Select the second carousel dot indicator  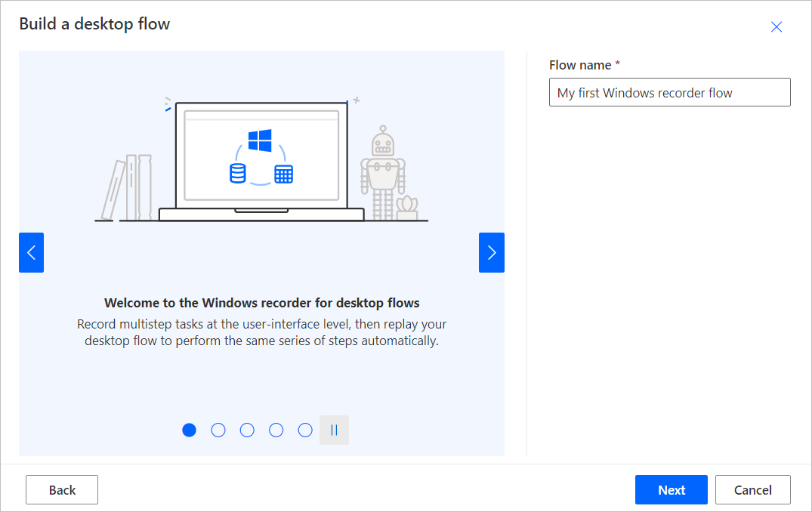pyautogui.click(x=218, y=430)
